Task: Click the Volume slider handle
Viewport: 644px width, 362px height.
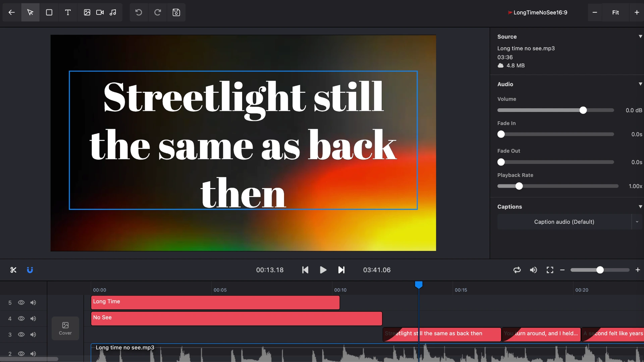Action: click(x=583, y=110)
